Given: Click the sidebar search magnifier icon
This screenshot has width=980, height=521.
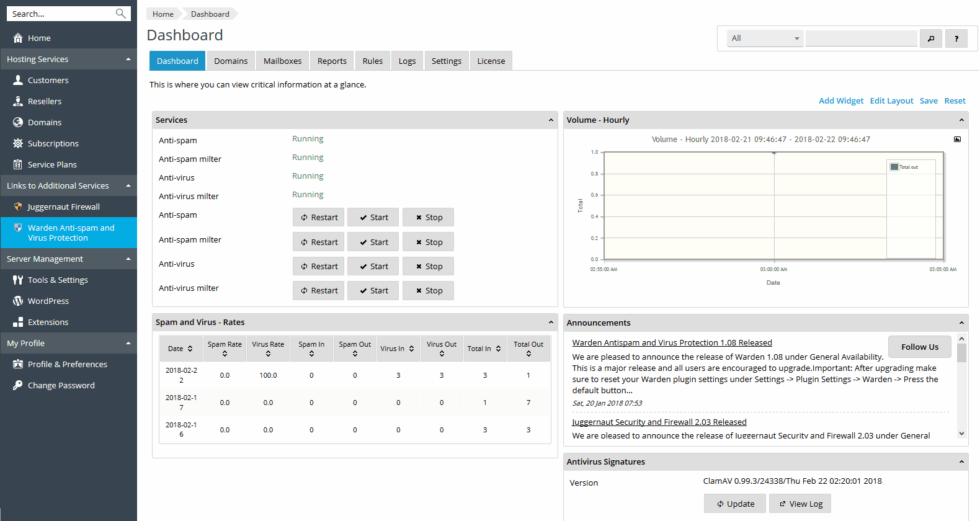Looking at the screenshot, I should tap(121, 14).
